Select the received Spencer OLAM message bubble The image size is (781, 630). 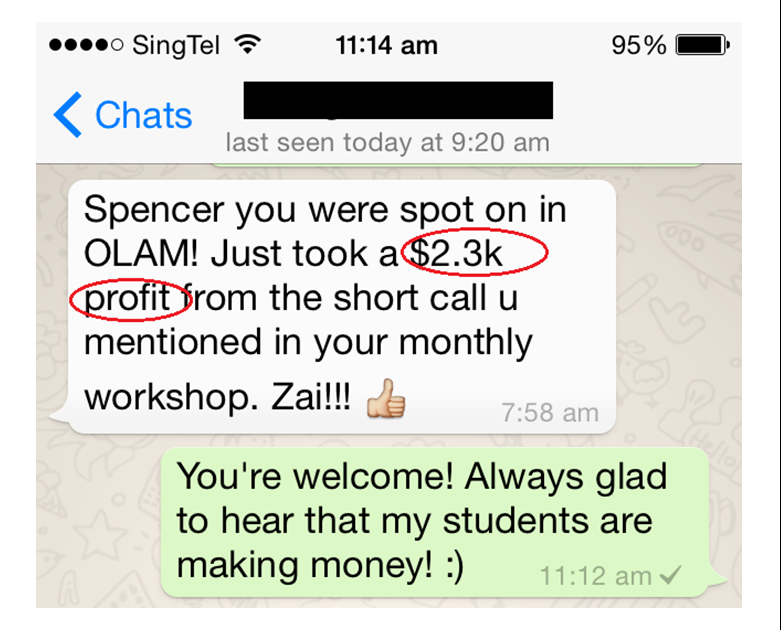click(342, 306)
